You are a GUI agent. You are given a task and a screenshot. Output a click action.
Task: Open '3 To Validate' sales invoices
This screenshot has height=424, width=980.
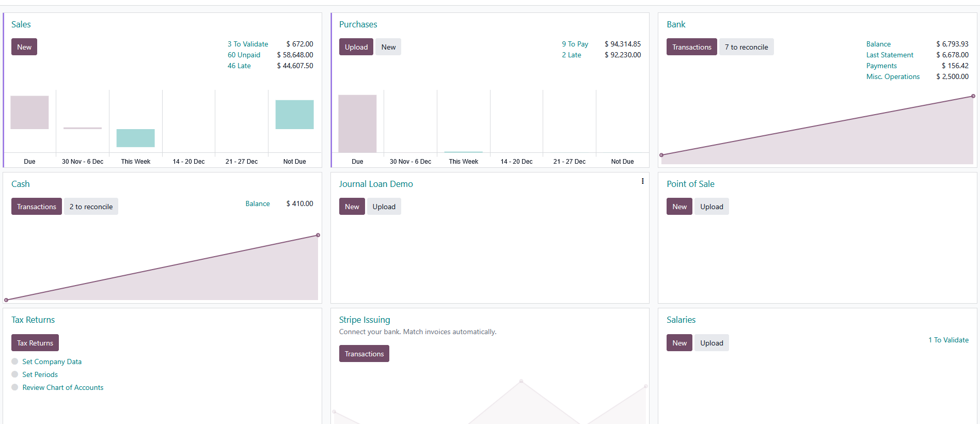(248, 44)
